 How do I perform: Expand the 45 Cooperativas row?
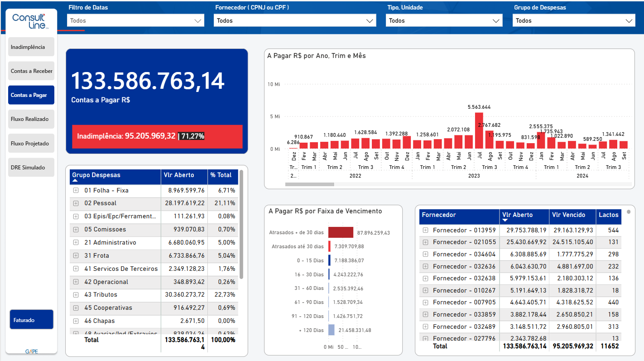click(76, 308)
